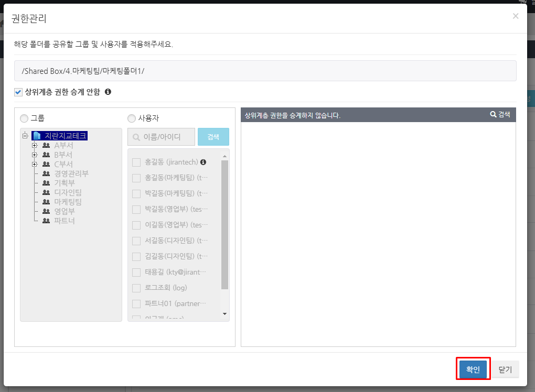Screen dimensions: 535x392
Task: Select 기획부 in the group tree
Action: (x=64, y=183)
